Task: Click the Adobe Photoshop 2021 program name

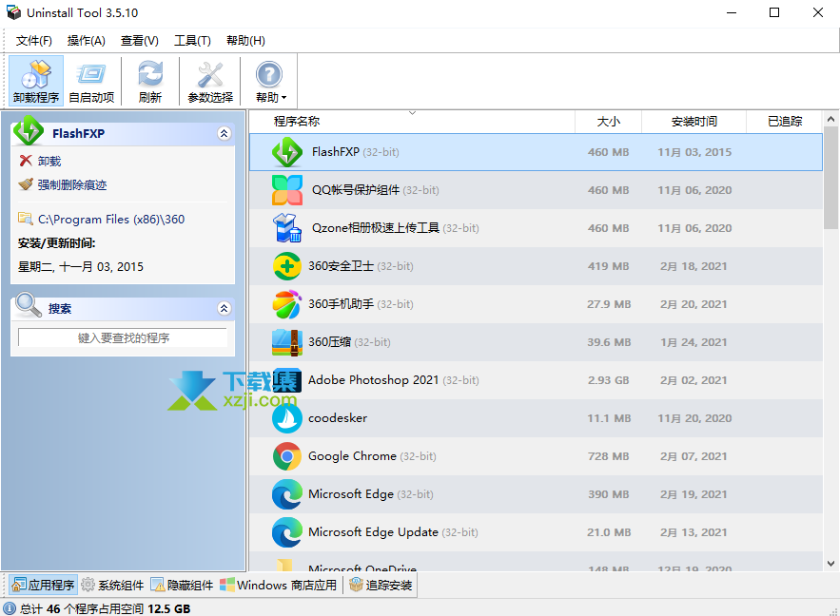Action: (374, 380)
